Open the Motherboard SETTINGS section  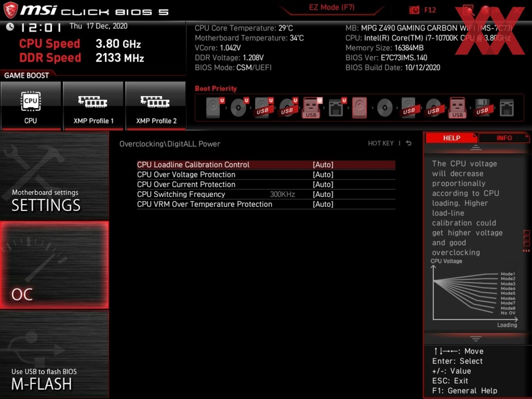pos(54,176)
